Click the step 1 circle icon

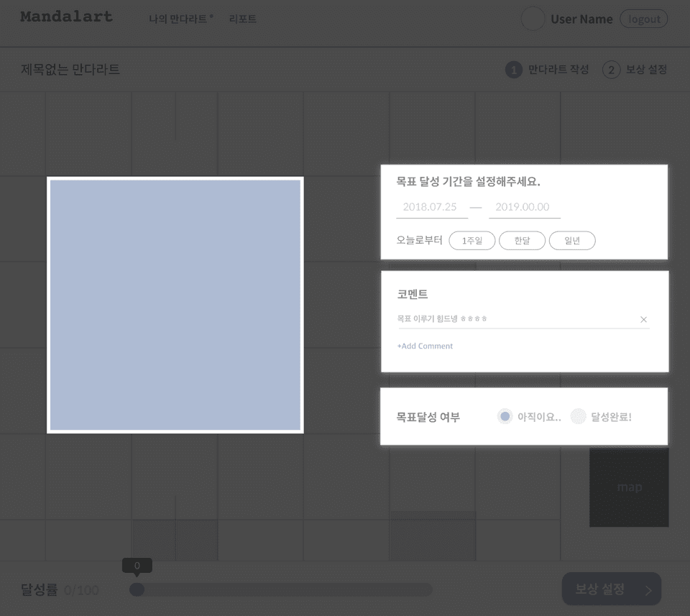pos(513,70)
